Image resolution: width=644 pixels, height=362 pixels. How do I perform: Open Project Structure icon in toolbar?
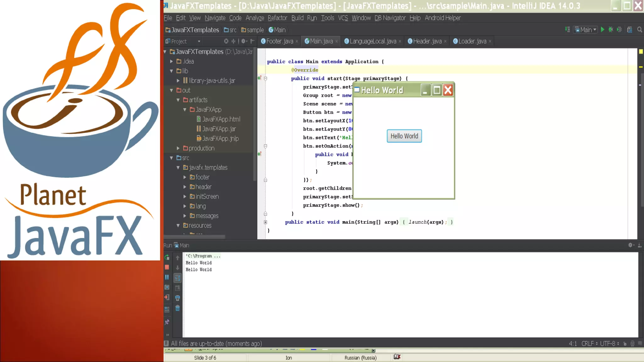coord(630,30)
